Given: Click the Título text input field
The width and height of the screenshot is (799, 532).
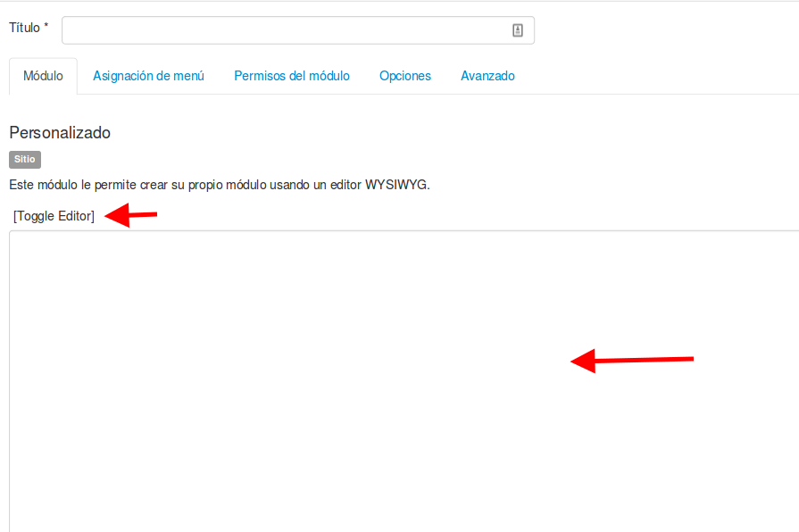Looking at the screenshot, I should (298, 30).
